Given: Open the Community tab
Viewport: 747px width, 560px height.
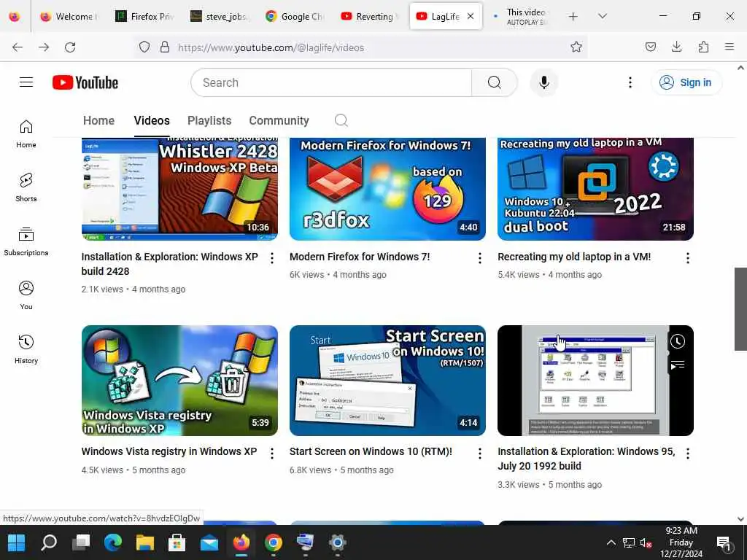Looking at the screenshot, I should pyautogui.click(x=279, y=120).
